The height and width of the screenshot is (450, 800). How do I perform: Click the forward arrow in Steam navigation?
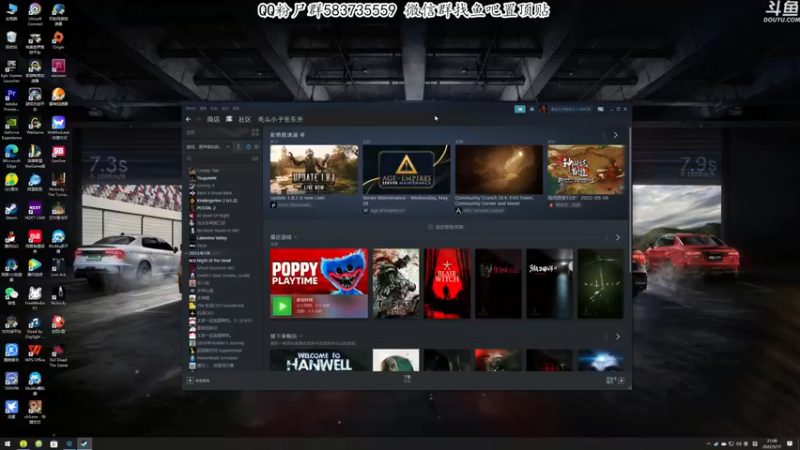click(198, 119)
